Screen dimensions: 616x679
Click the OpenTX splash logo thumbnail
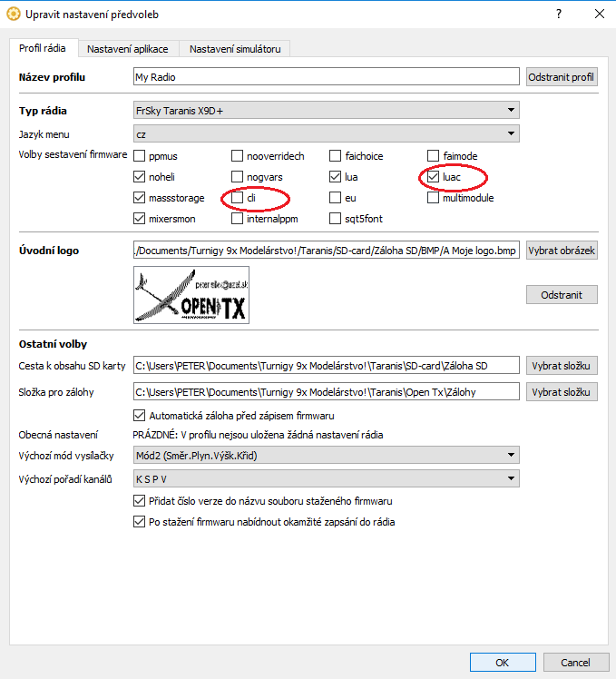[191, 295]
